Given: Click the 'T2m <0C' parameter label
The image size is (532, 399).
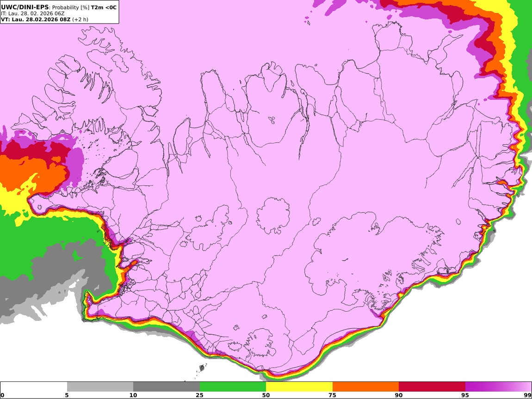Looking at the screenshot, I should (104, 7).
